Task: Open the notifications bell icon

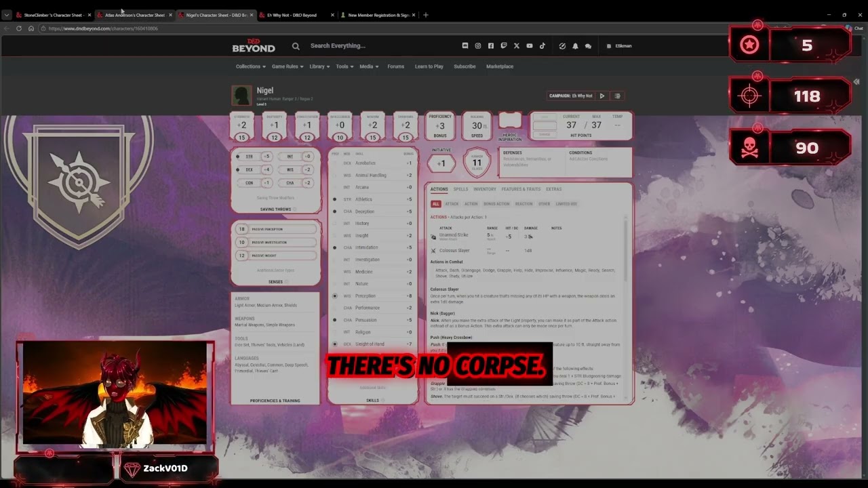Action: pyautogui.click(x=575, y=46)
